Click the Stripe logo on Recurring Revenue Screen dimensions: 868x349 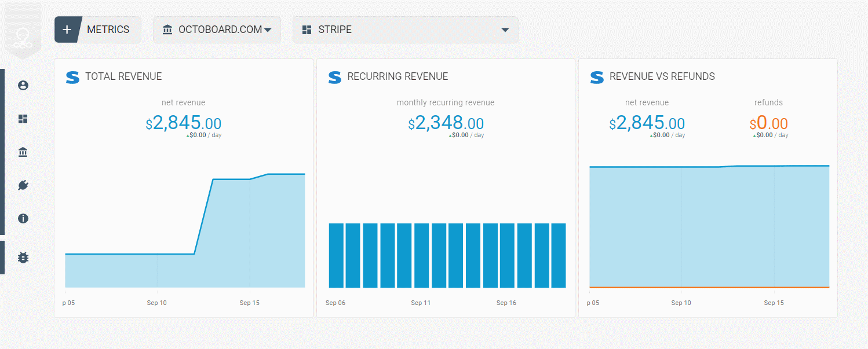(x=335, y=77)
